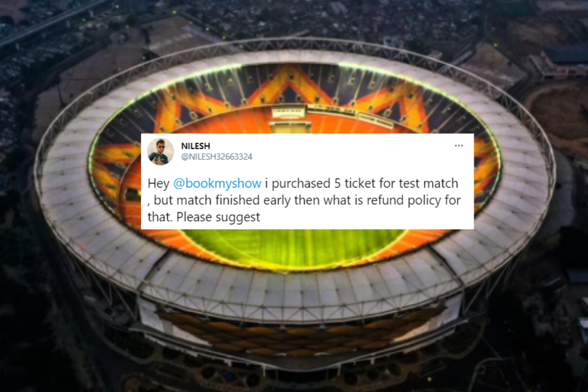Image resolution: width=588 pixels, height=392 pixels.
Task: Click the display name NILESH
Action: (196, 146)
